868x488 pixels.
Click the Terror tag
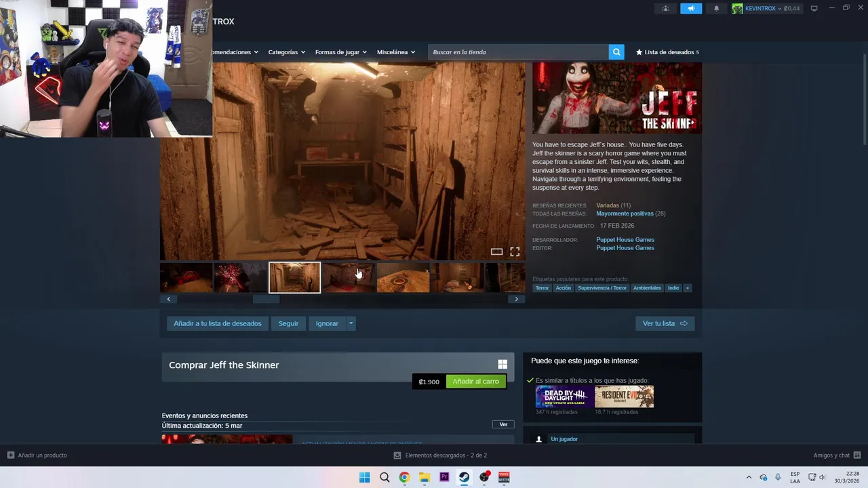click(x=542, y=288)
